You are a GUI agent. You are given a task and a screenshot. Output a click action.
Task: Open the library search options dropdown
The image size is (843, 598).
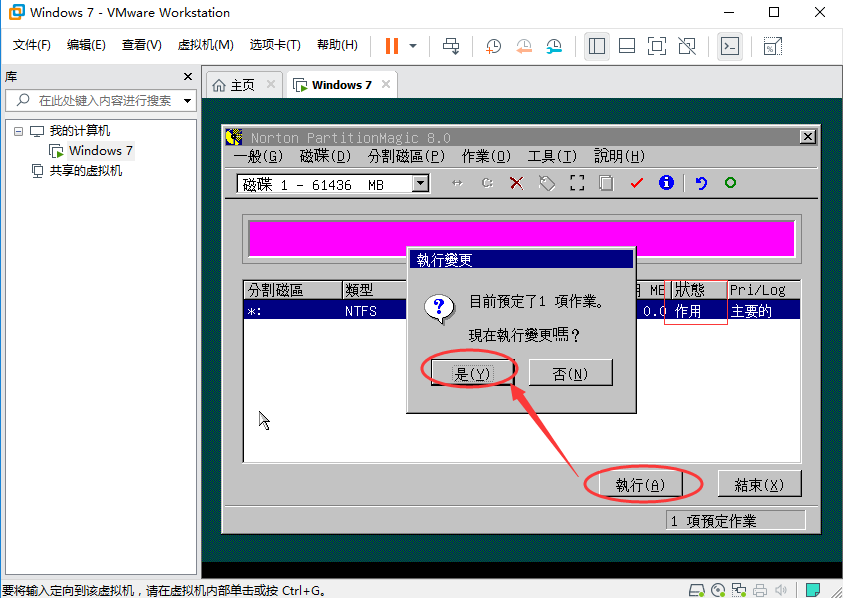coord(187,101)
